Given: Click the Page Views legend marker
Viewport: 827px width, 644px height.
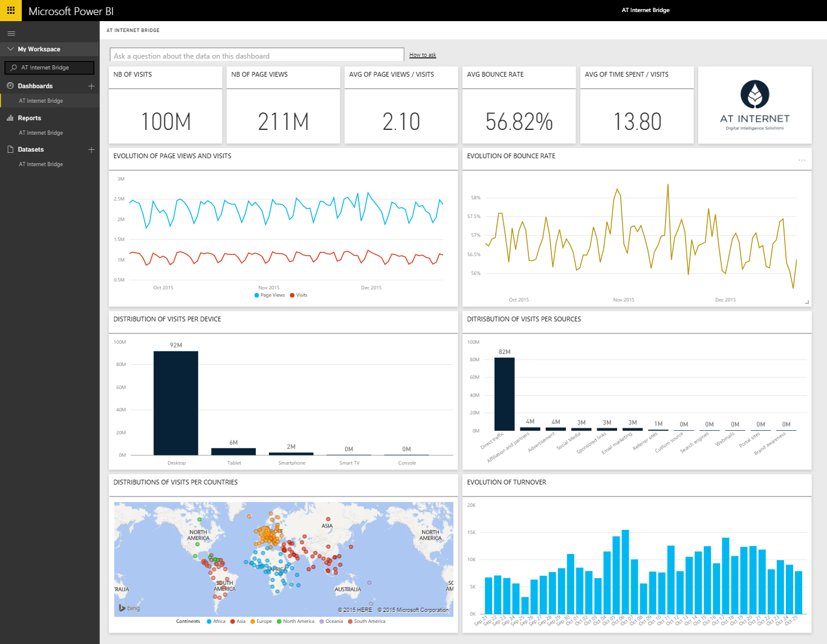Looking at the screenshot, I should (x=257, y=295).
